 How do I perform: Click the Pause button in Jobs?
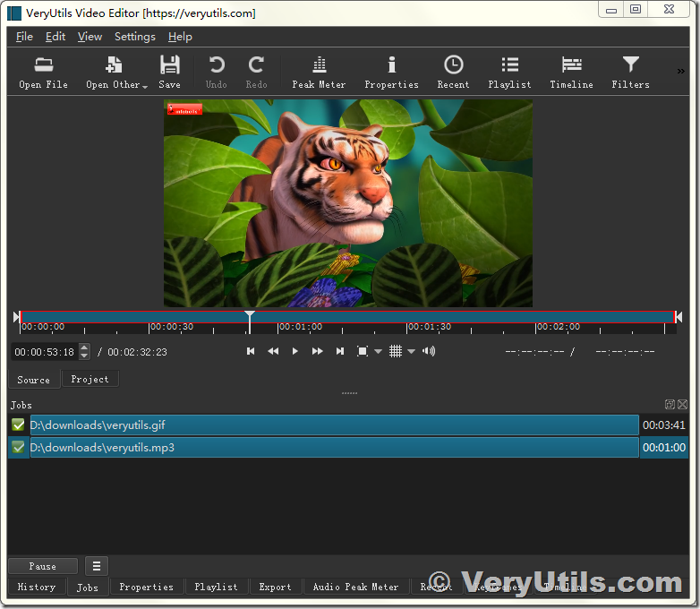point(43,566)
